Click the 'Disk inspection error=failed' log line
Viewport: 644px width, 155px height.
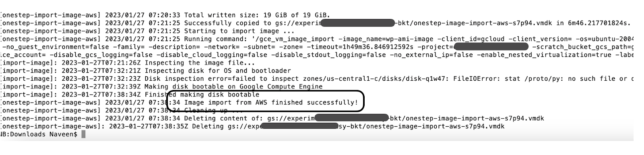pyautogui.click(x=317, y=79)
